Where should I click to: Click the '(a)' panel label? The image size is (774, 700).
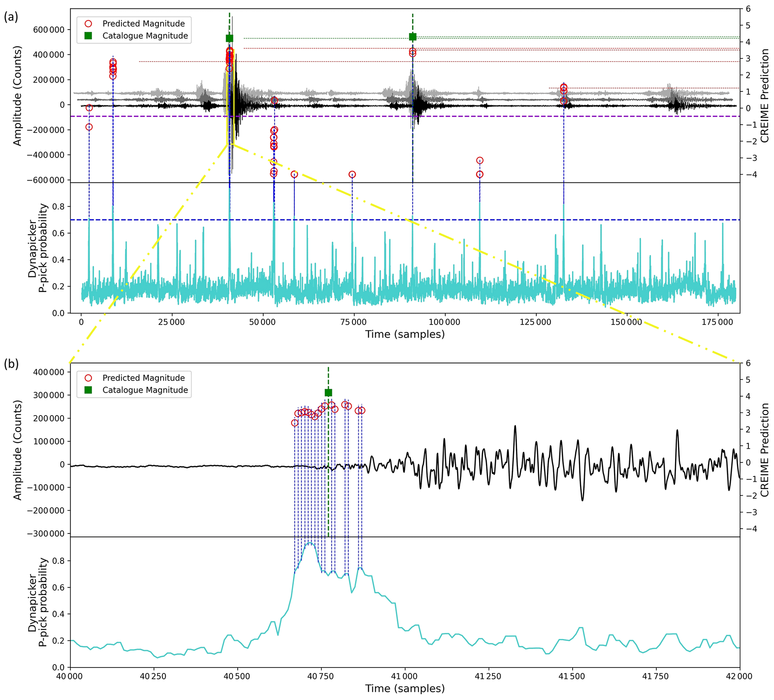11,17
